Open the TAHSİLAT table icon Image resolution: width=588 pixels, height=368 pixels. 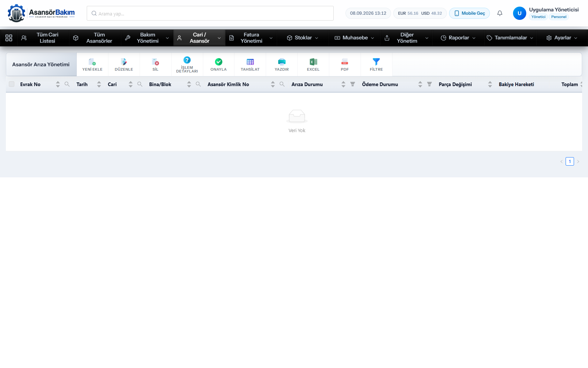click(x=250, y=61)
